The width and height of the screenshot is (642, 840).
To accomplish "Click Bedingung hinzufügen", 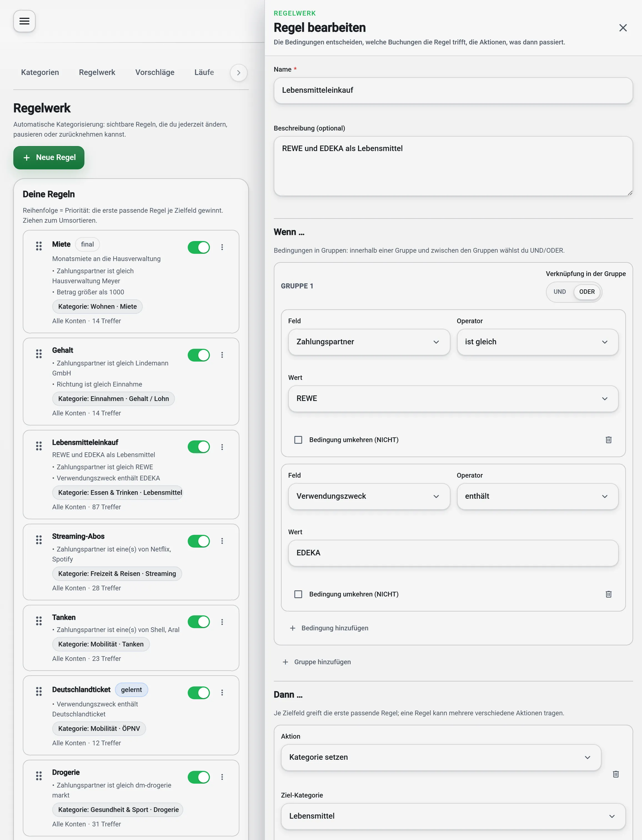I will tap(329, 628).
